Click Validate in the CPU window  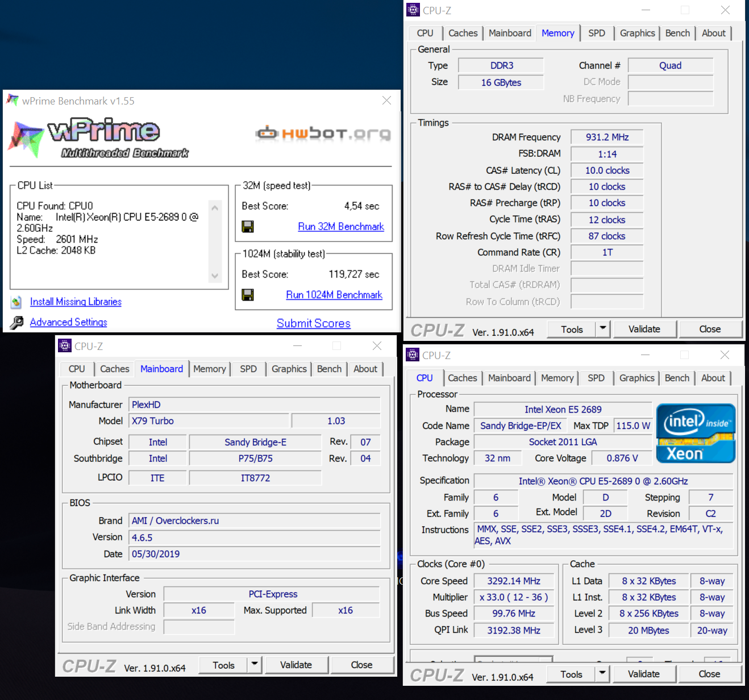(x=644, y=674)
